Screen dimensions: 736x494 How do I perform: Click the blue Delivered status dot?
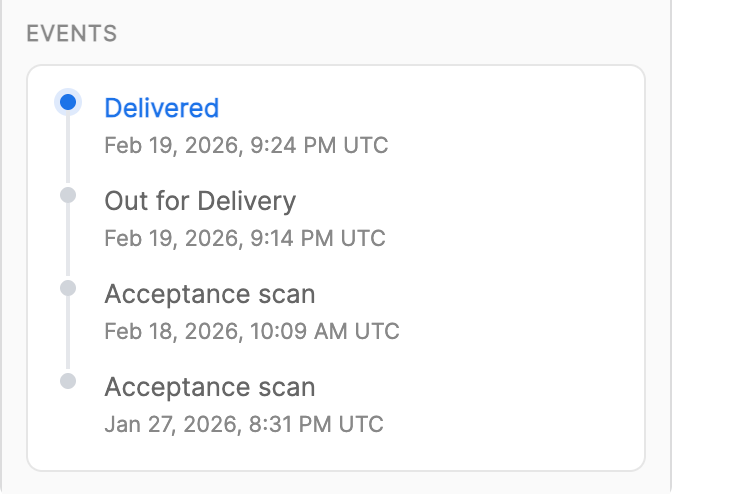(x=68, y=101)
